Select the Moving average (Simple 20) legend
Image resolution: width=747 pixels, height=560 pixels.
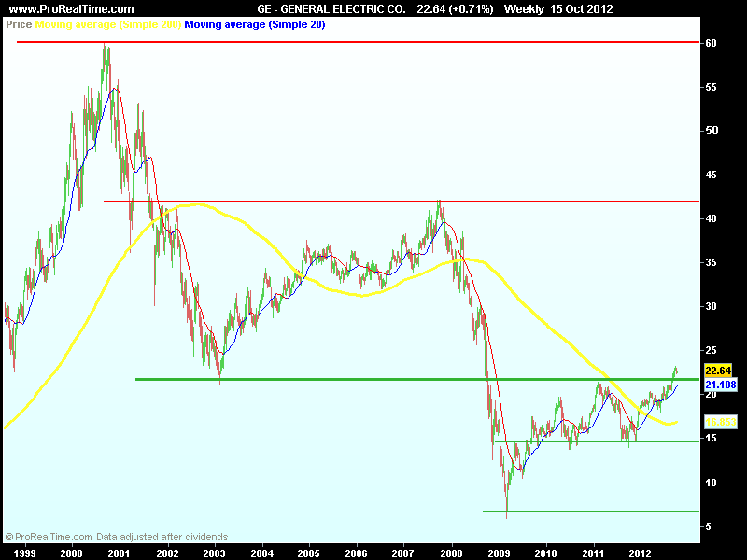255,24
